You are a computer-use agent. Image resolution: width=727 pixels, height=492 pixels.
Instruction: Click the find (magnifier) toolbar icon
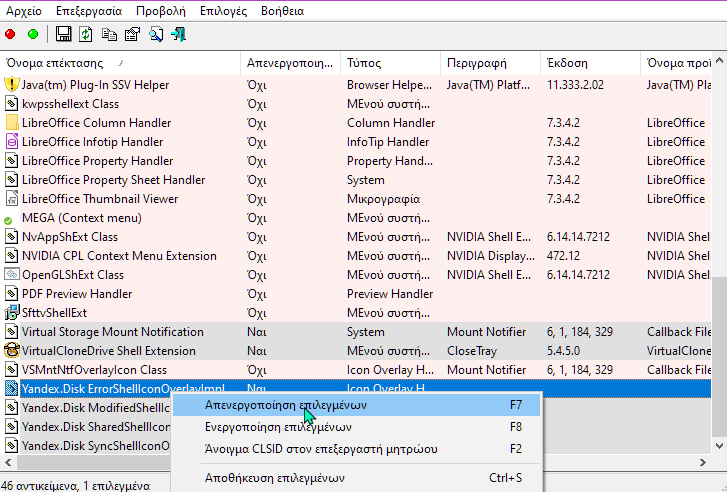[x=156, y=34]
